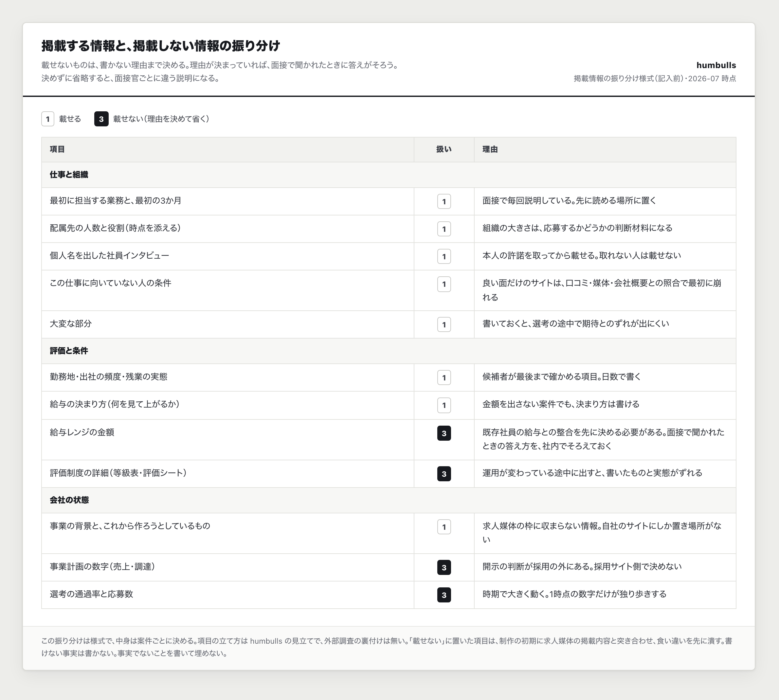The height and width of the screenshot is (700, 779).
Task: Click legend label 載せない（理由を決めて省く）
Action: click(x=161, y=119)
